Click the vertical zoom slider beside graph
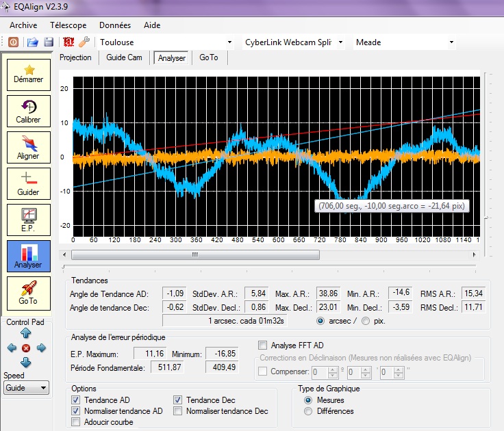This screenshot has height=431, width=504. (x=486, y=218)
